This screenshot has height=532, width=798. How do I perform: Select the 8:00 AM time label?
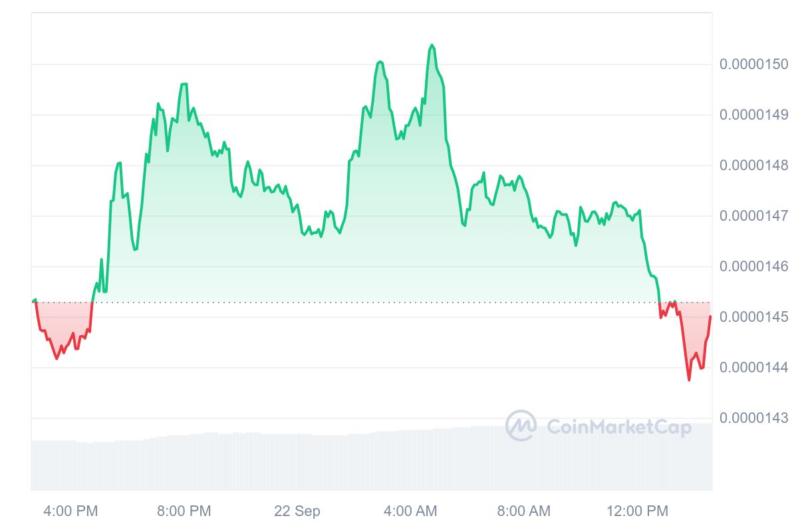click(x=523, y=511)
